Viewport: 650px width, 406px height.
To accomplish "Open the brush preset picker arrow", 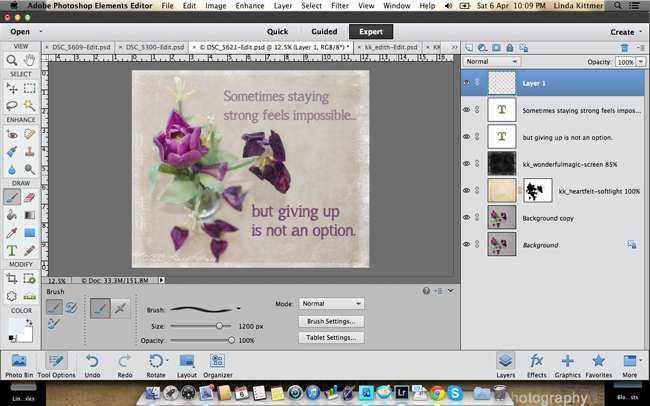I will pyautogui.click(x=238, y=309).
